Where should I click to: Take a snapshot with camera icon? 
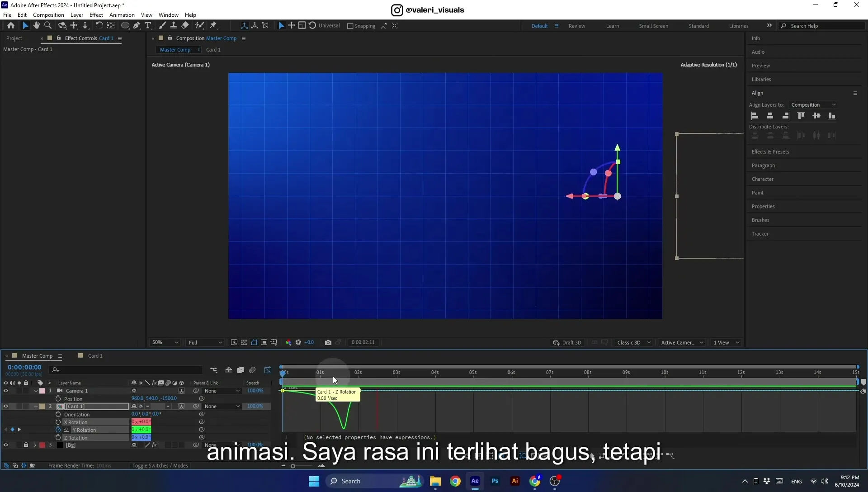tap(328, 342)
